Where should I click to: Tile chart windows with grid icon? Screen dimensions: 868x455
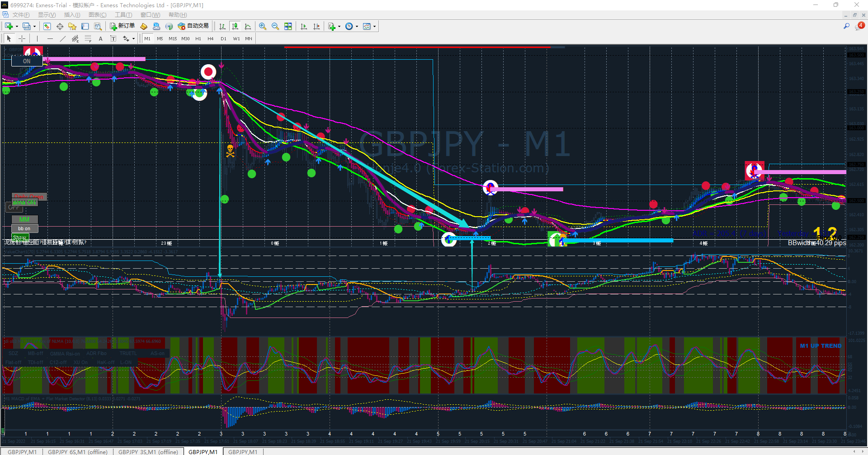[x=288, y=26]
